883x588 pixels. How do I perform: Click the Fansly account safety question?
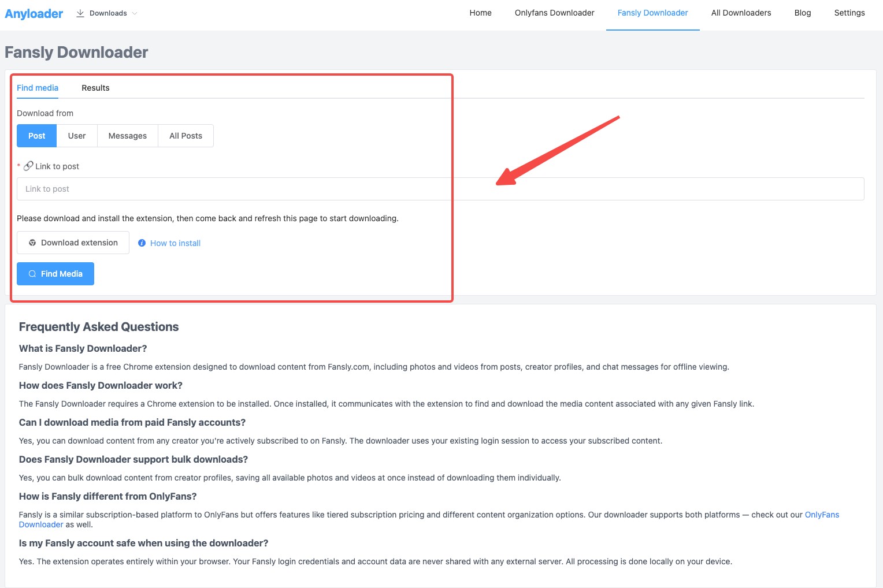pyautogui.click(x=144, y=543)
